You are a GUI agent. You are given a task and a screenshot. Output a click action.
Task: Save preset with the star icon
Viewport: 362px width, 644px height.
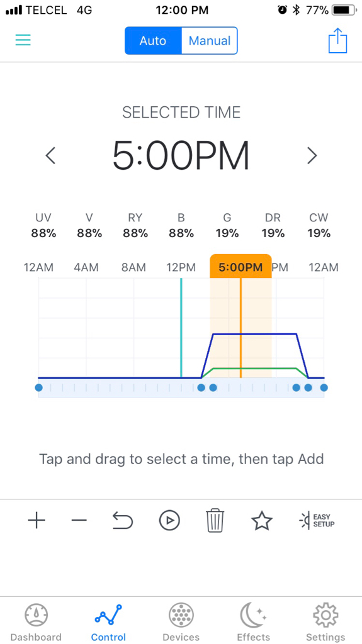click(262, 521)
